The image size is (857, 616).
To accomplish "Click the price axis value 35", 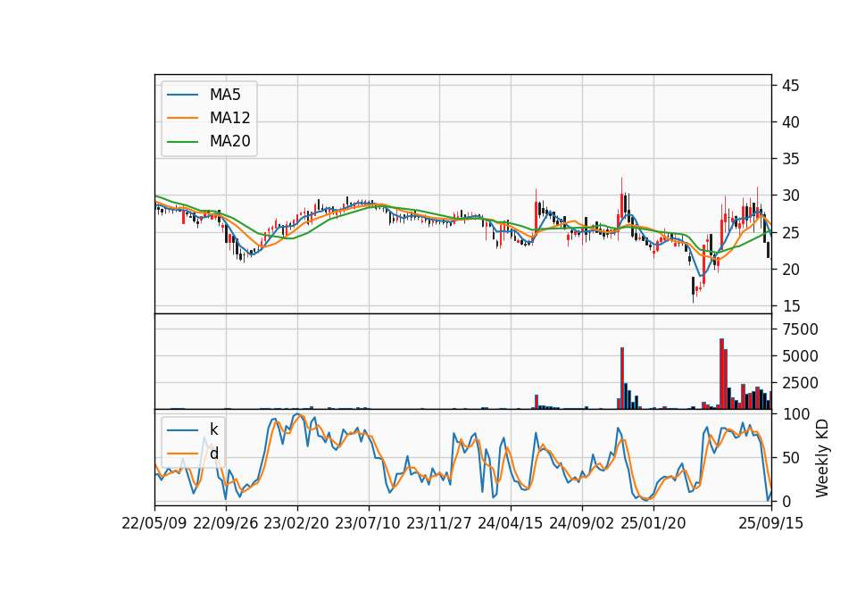I will coord(790,159).
